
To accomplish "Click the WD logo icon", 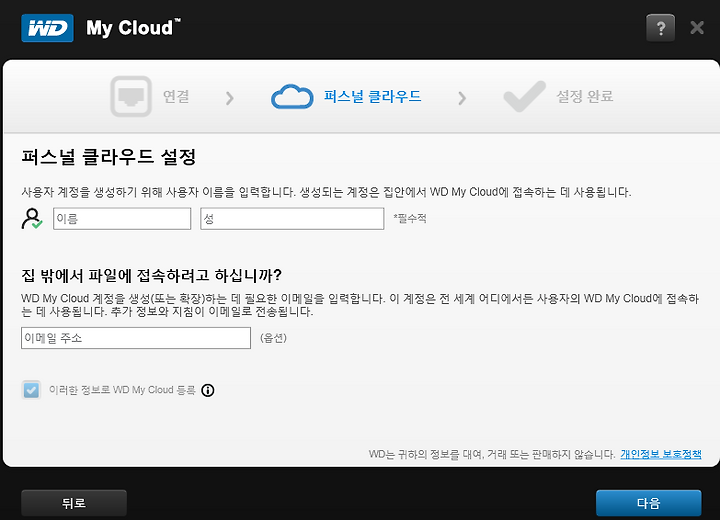I will click(x=47, y=28).
